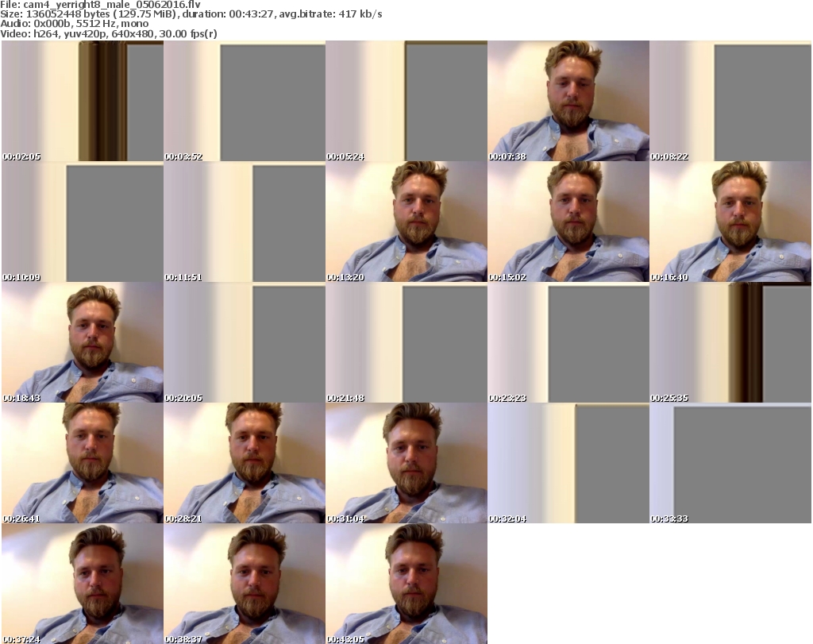This screenshot has height=644, width=813.
Task: Select the thumbnail stamped 00:03:52
Action: coord(245,101)
